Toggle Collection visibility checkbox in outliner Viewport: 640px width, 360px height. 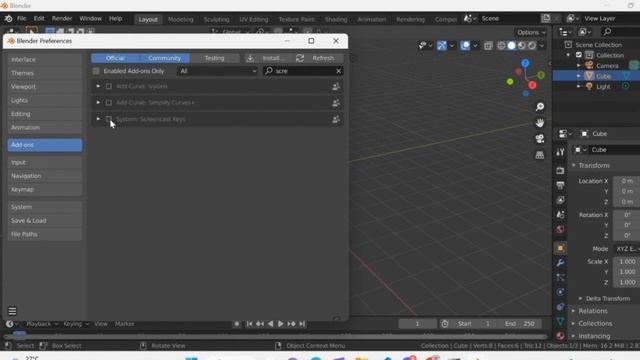[579, 55]
